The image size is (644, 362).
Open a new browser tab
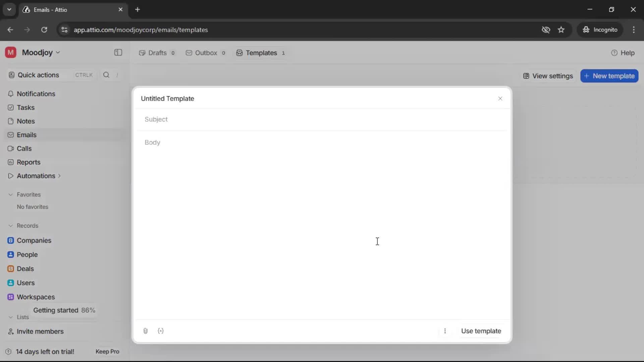(138, 10)
